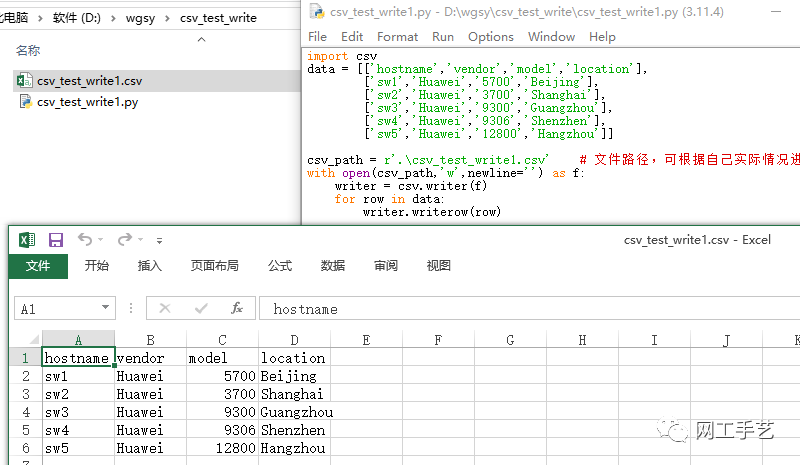The height and width of the screenshot is (465, 800).
Task: Open the Redo history dropdown arrow
Action: point(140,239)
